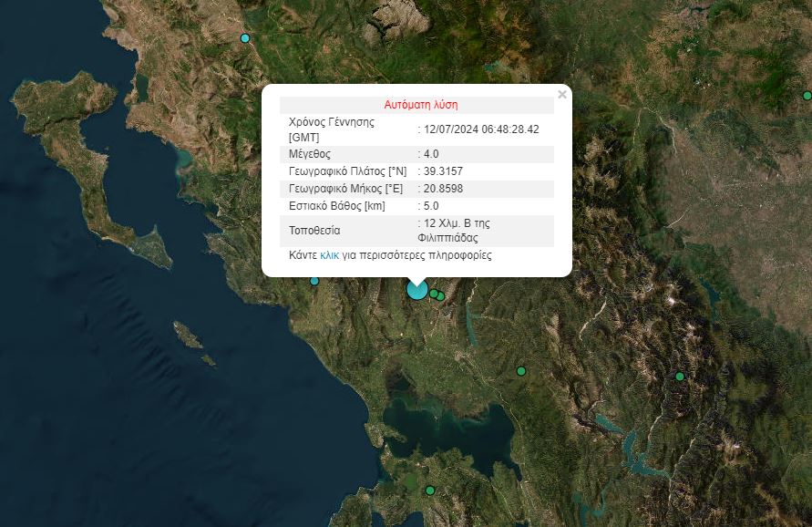Click the Εστιακό Βάθος depth row
This screenshot has width=812, height=527.
coord(337,206)
